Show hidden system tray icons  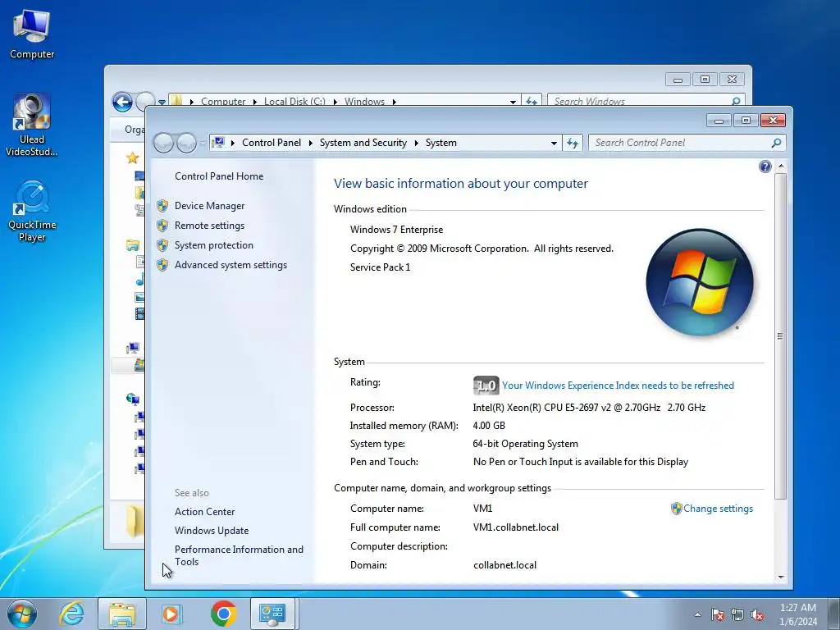697,614
